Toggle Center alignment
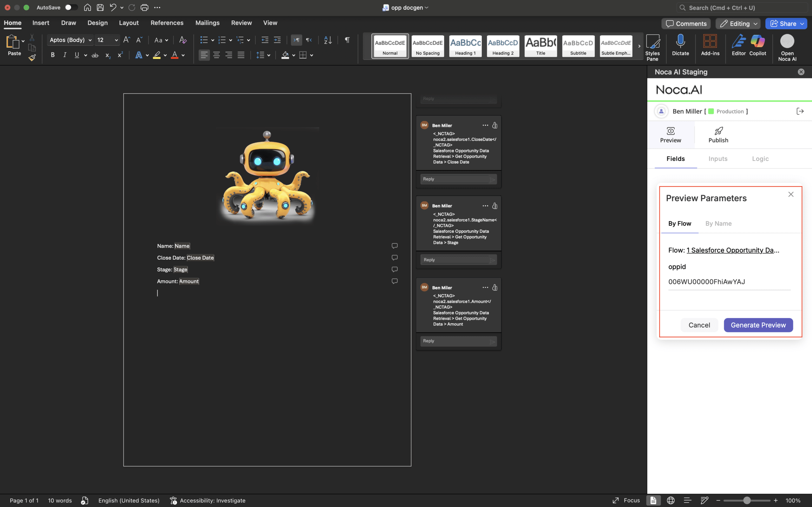This screenshot has height=507, width=812. 216,55
